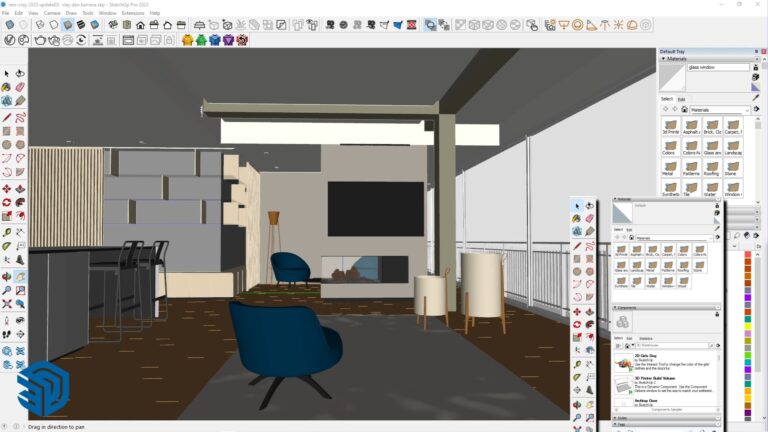Open the Extensions menu
Screen dimensions: 768x432
[133, 13]
